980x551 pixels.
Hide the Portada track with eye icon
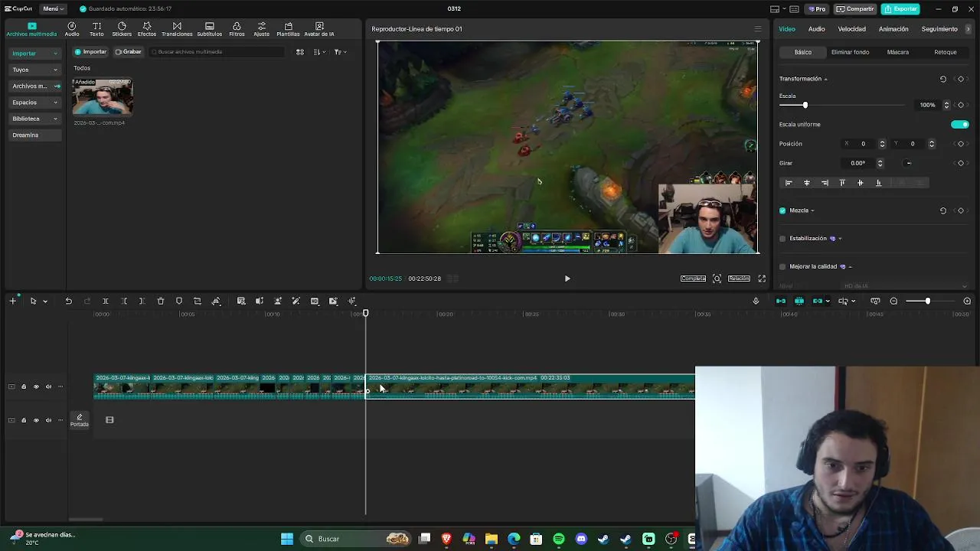pyautogui.click(x=36, y=420)
